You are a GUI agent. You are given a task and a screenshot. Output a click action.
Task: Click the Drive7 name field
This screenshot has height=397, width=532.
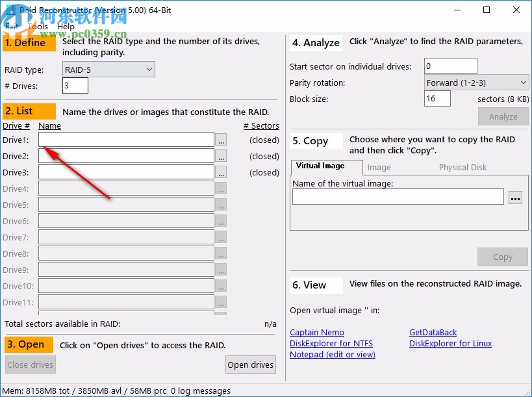tap(126, 237)
